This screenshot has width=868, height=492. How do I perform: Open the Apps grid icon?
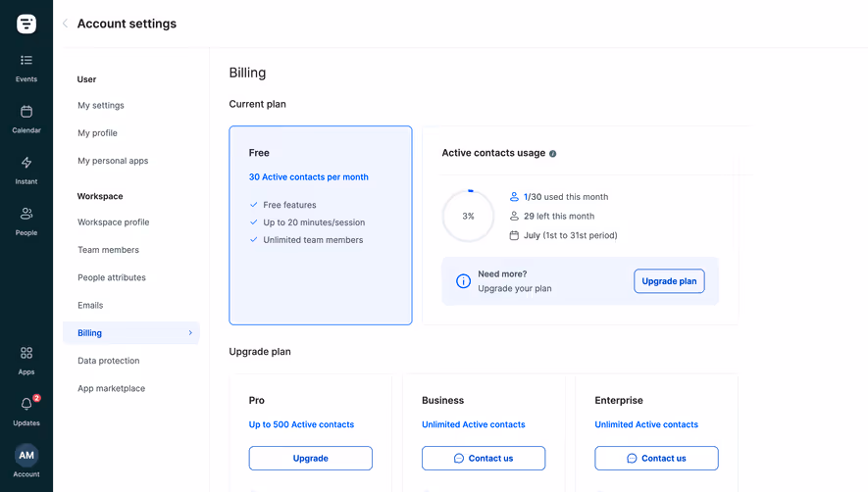click(x=26, y=353)
